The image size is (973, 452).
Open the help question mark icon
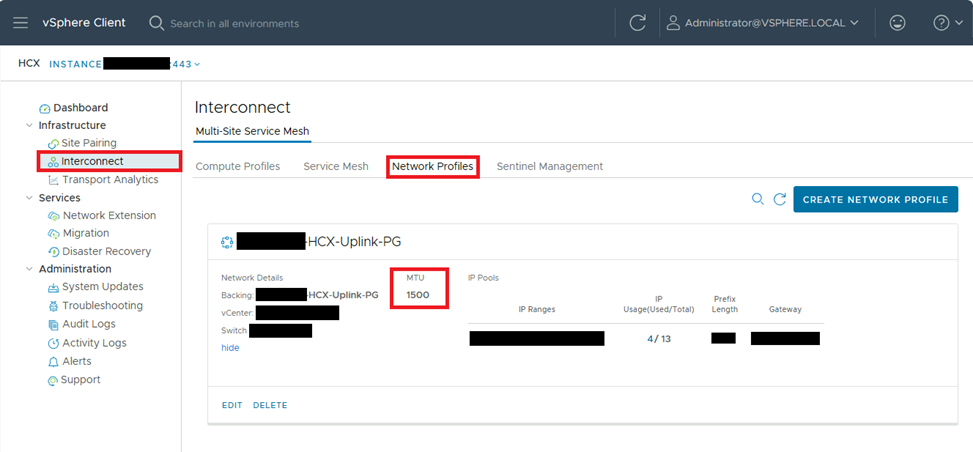(x=941, y=23)
